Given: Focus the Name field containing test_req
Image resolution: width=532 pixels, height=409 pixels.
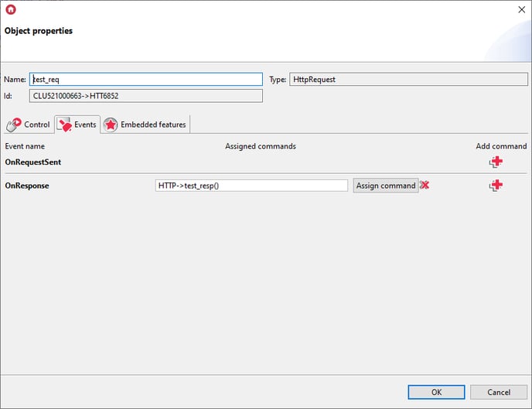Looking at the screenshot, I should [146, 80].
